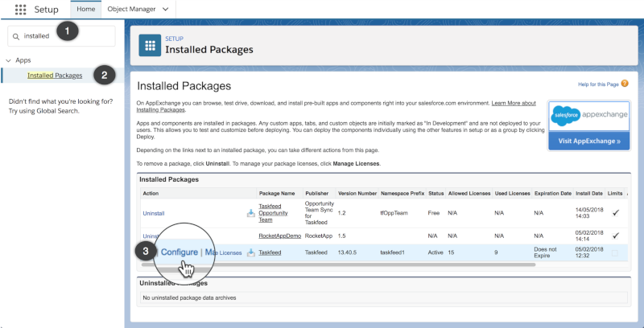Click the Namespace Prefix column header
Viewport: 644px width, 328px height.
402,193
